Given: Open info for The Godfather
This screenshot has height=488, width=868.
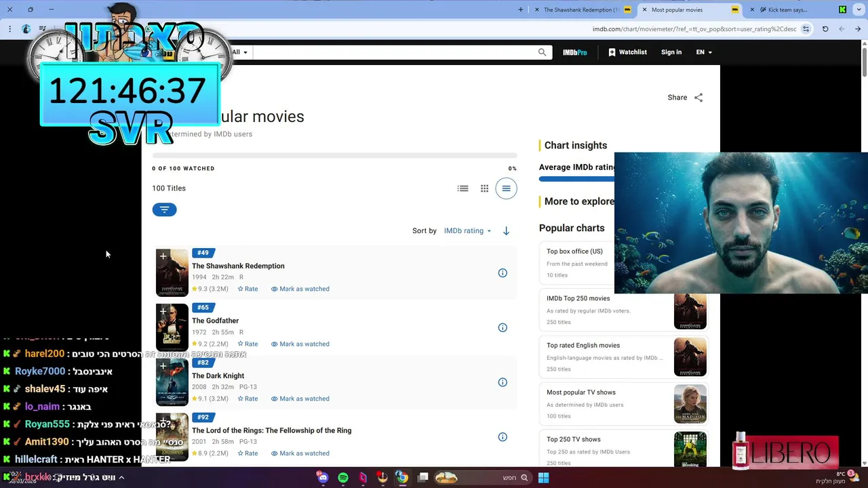Looking at the screenshot, I should 502,327.
